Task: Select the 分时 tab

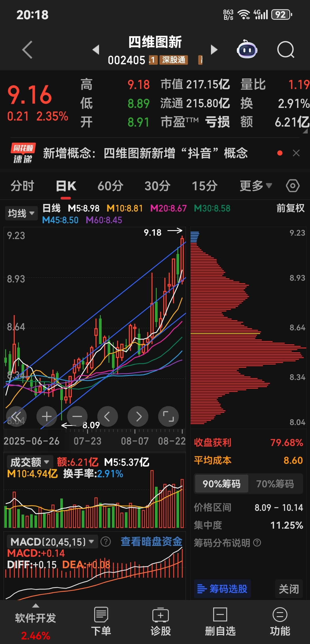Action: [x=22, y=186]
